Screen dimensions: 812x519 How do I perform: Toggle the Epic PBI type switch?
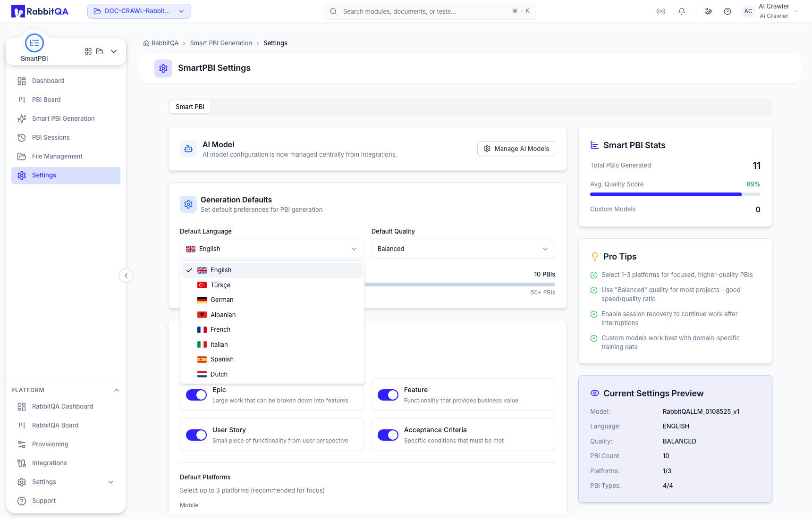tap(196, 395)
